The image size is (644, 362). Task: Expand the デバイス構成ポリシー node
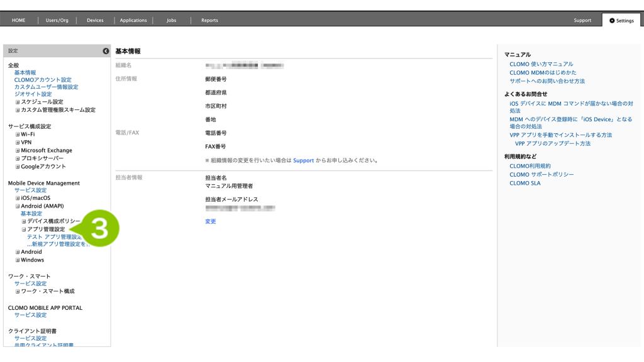(24, 221)
